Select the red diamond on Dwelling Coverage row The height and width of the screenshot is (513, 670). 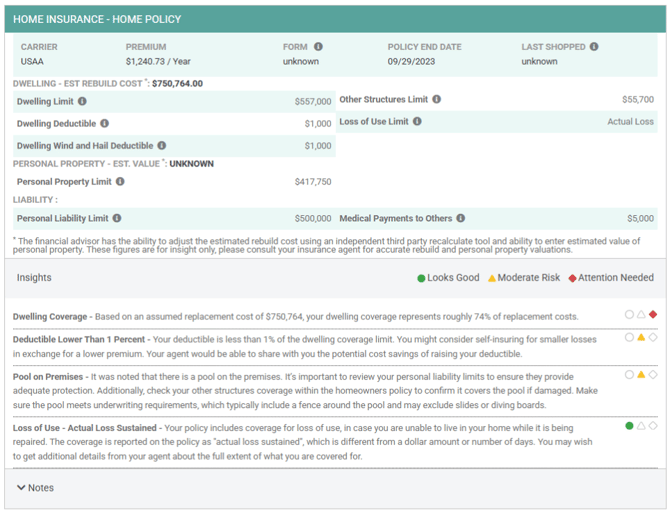point(652,314)
